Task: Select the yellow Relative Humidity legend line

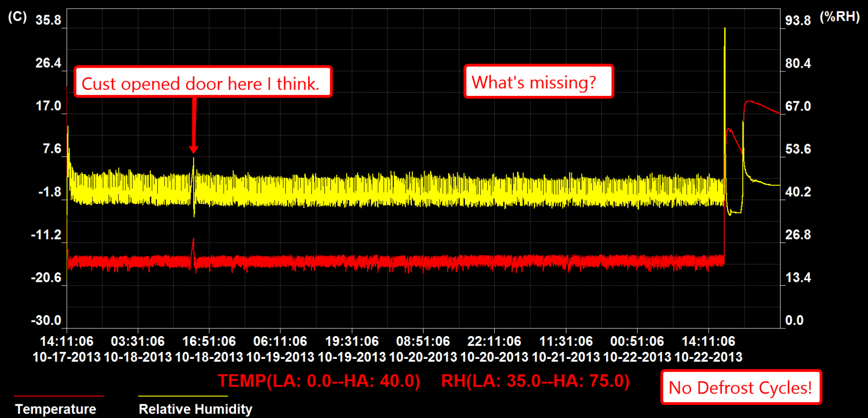Action: 183,396
